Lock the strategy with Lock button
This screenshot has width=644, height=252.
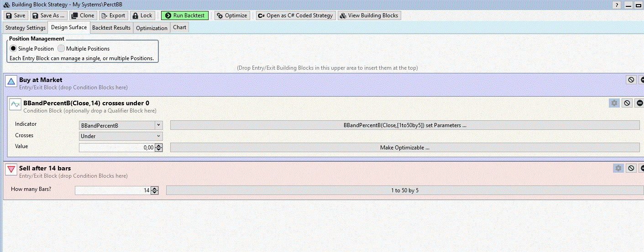142,15
